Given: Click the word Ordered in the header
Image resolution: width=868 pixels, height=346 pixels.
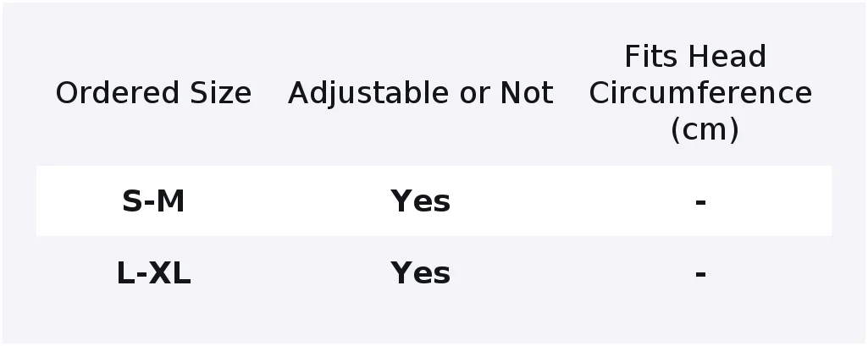Looking at the screenshot, I should click(x=118, y=93).
